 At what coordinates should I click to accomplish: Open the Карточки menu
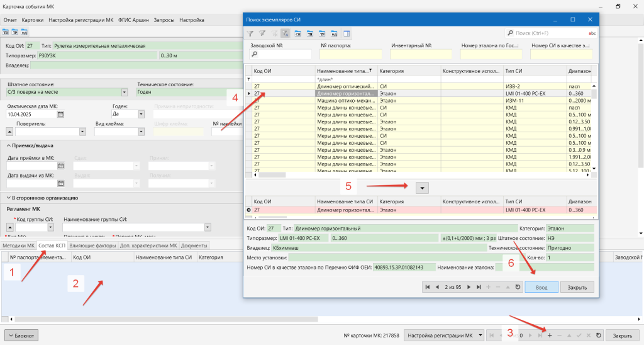(33, 20)
